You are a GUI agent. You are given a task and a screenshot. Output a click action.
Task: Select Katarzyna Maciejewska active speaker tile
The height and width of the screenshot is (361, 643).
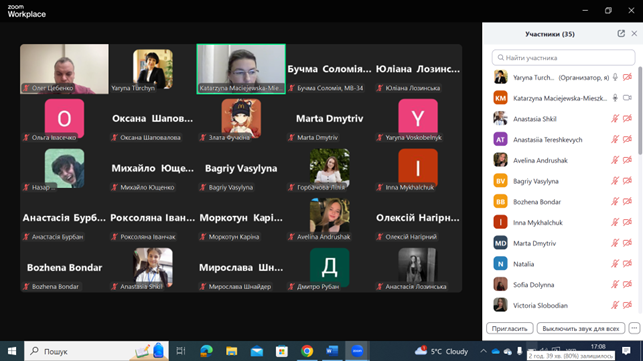pos(241,69)
